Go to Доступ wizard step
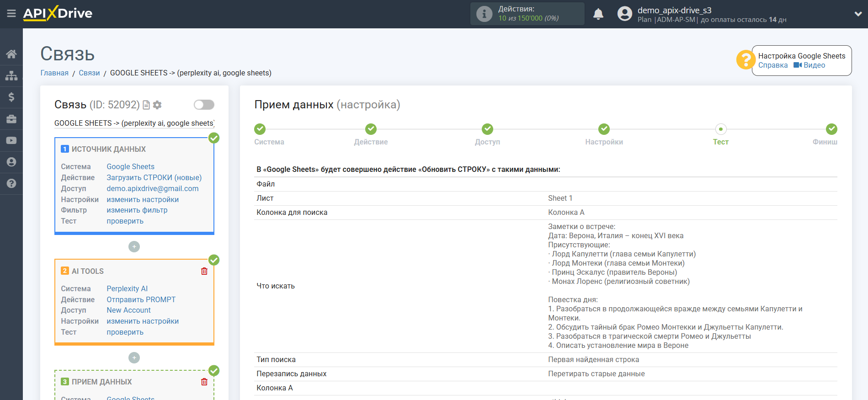The height and width of the screenshot is (400, 868). [x=487, y=129]
